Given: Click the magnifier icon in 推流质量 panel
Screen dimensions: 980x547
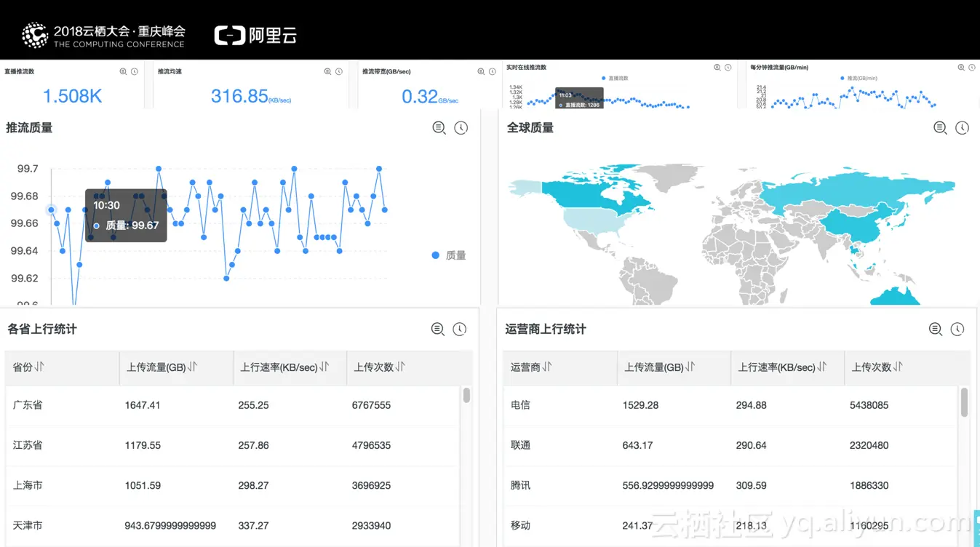Looking at the screenshot, I should pos(439,128).
